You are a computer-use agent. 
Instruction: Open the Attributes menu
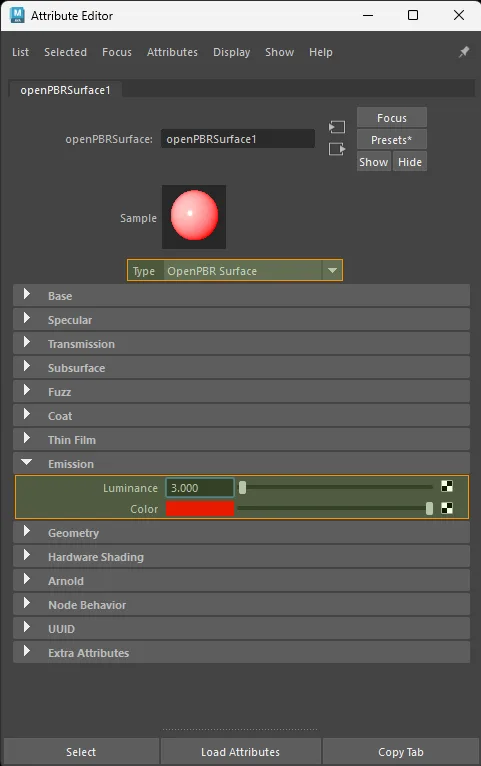pyautogui.click(x=172, y=52)
